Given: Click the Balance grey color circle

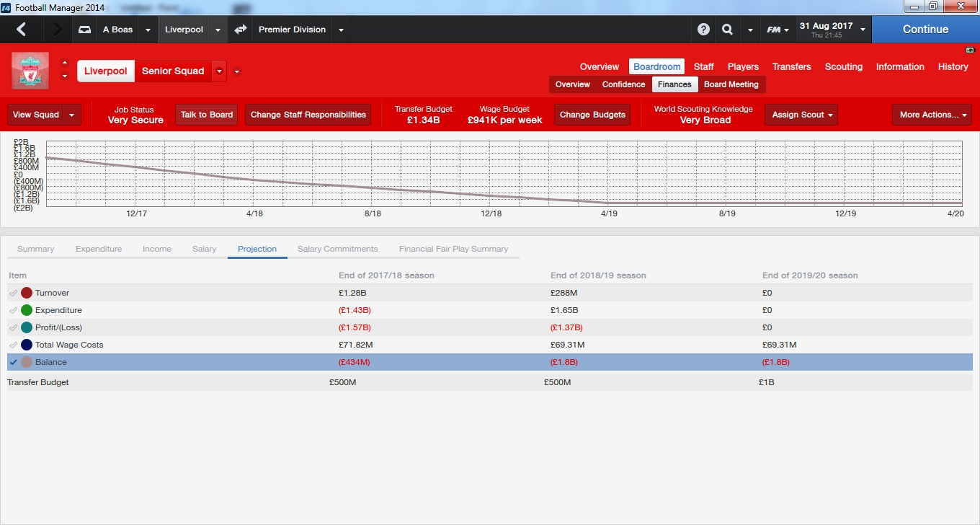Looking at the screenshot, I should click(x=27, y=362).
